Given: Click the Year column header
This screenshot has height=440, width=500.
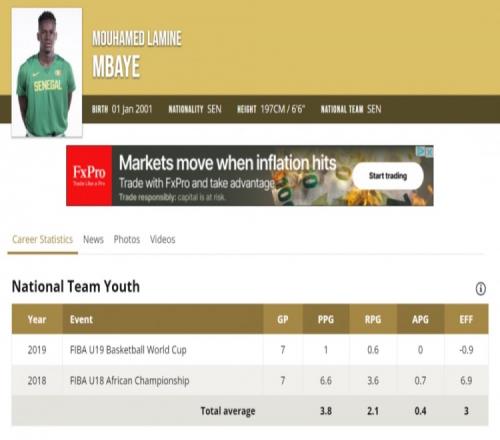Looking at the screenshot, I should [x=37, y=319].
